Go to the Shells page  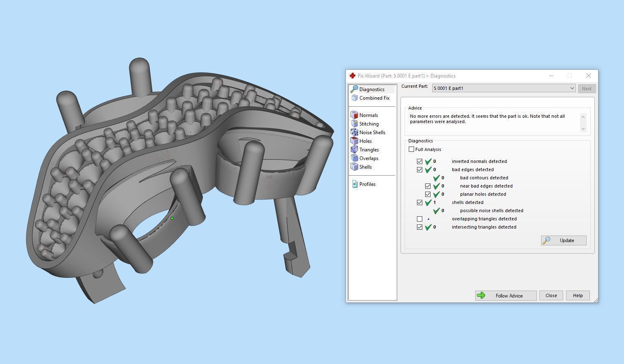coord(366,167)
